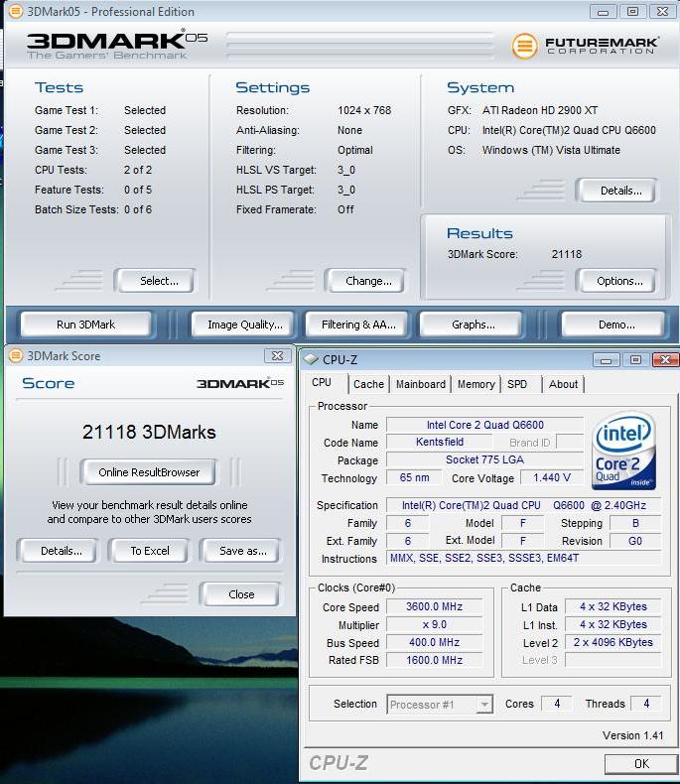Open Filtering & AA... settings
Viewport: 680px width, 784px height.
358,325
